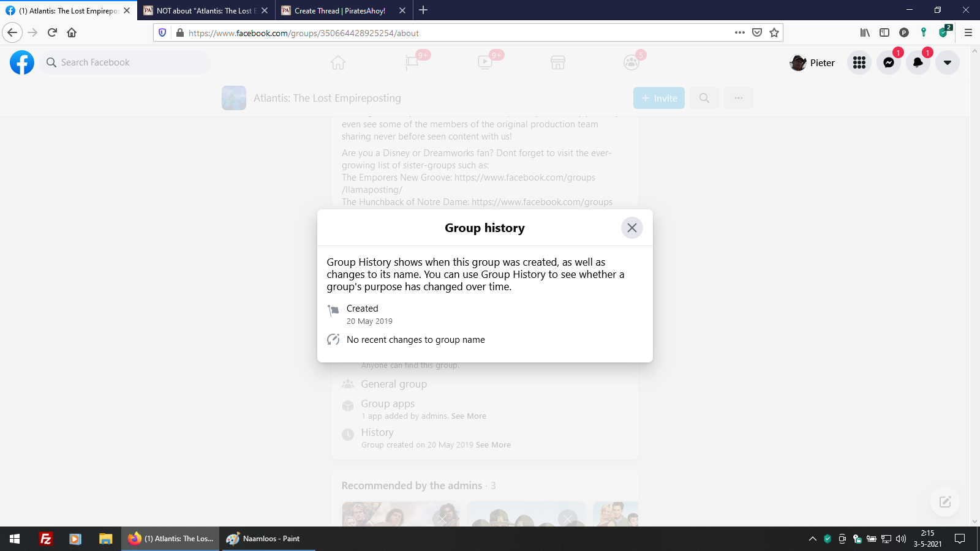Viewport: 980px width, 551px height.
Task: Show hidden system tray icons
Action: click(813, 539)
